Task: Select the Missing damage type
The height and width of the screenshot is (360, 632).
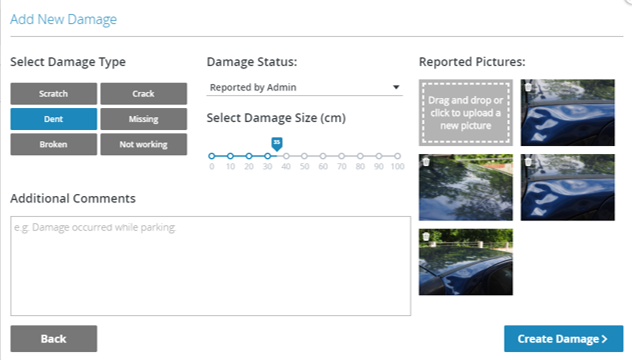Action: pos(143,119)
